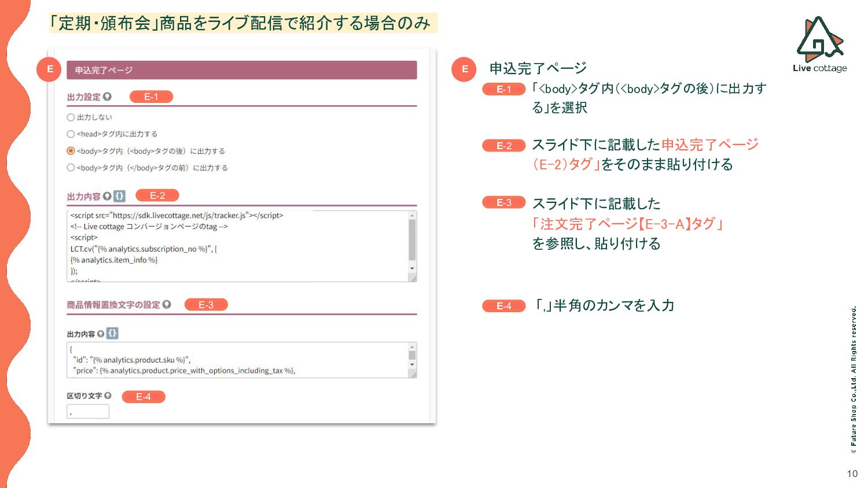Screen dimensions: 868x488
Task: Open the curly-braces tag inserter beside the upper 出力内容
Action: click(119, 196)
